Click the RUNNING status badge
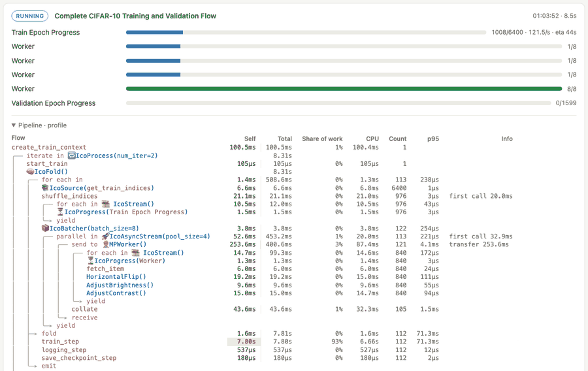The height and width of the screenshot is (371, 588). [x=30, y=16]
